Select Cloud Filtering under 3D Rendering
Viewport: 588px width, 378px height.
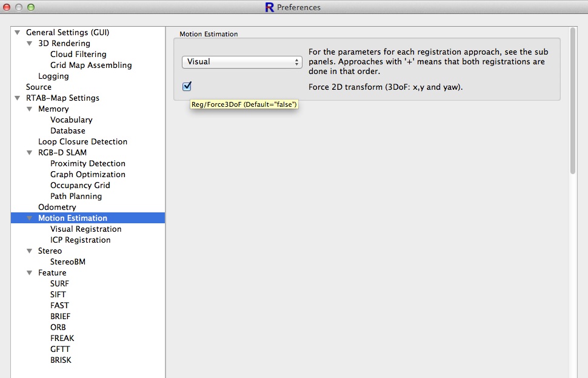click(78, 55)
